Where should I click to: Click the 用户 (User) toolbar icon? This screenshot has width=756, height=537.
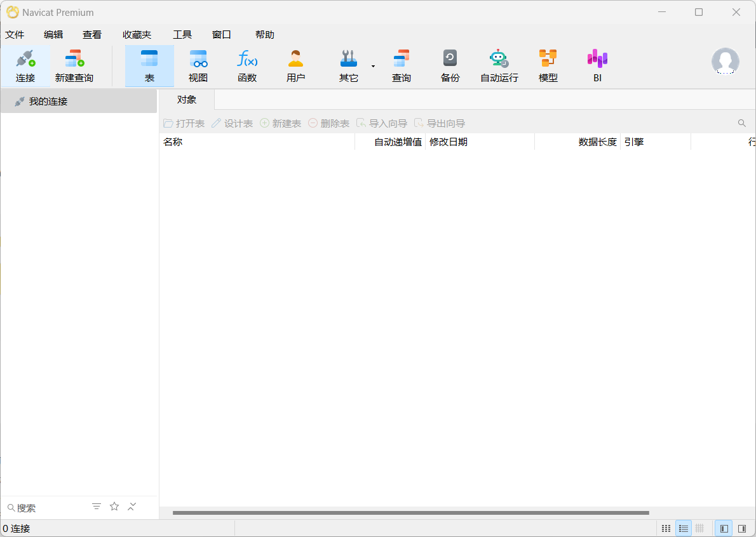(x=295, y=66)
